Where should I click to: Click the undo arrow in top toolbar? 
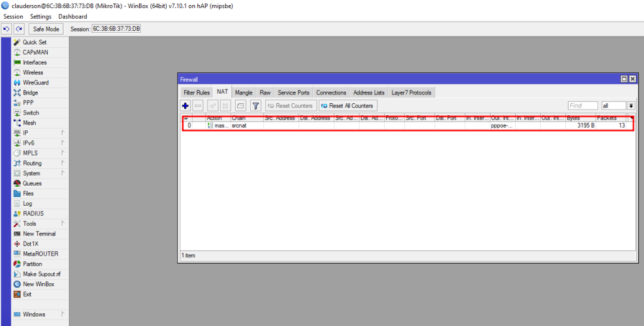[6, 29]
